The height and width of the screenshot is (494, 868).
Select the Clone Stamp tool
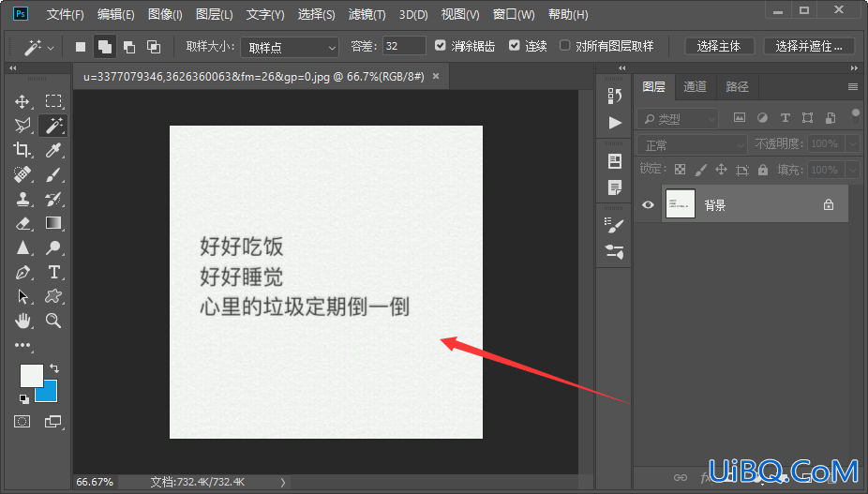click(x=22, y=199)
